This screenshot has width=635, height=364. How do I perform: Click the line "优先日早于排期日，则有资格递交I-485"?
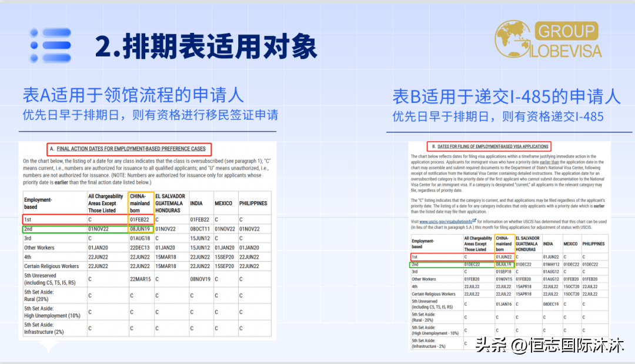(498, 116)
